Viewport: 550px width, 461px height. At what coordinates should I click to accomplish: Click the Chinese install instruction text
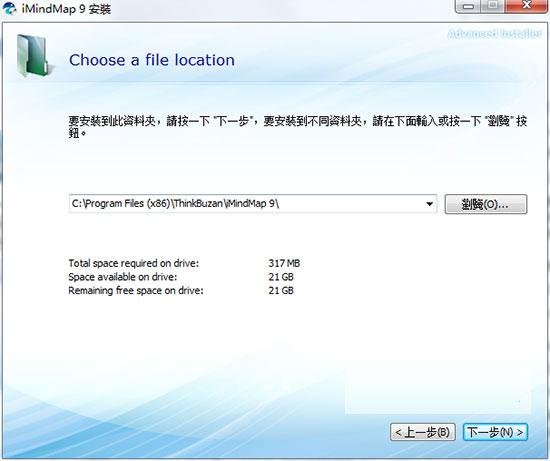tap(297, 127)
